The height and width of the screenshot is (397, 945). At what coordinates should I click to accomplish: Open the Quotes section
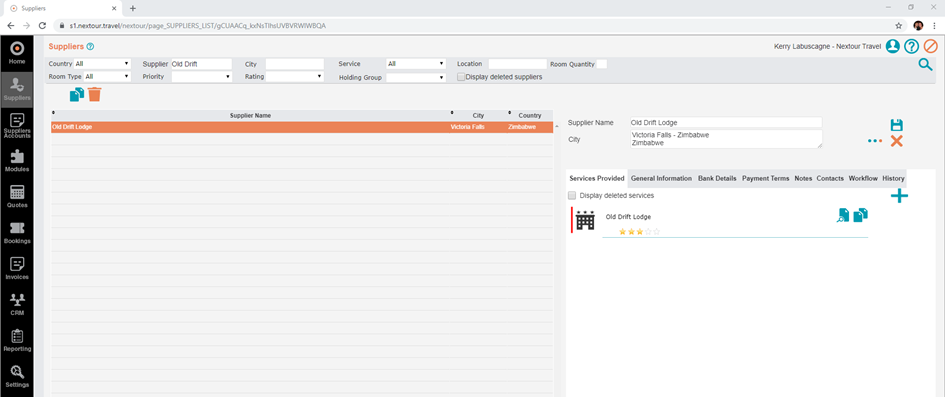[x=17, y=196]
